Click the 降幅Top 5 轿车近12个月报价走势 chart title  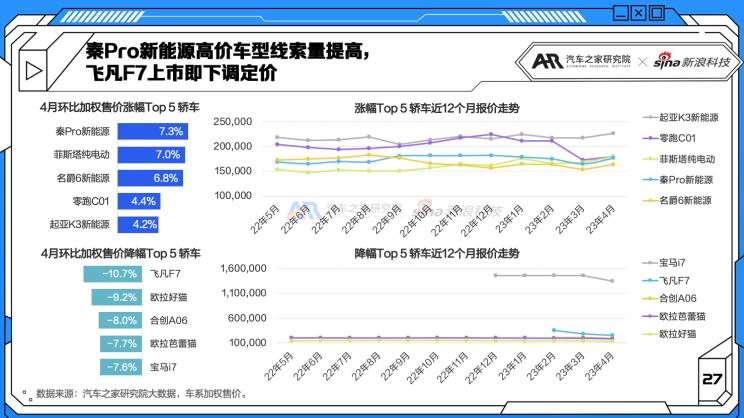437,253
